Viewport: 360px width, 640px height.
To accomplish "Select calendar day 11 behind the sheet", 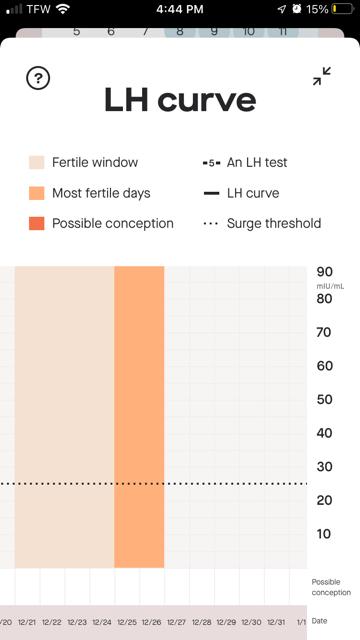I will 283,31.
